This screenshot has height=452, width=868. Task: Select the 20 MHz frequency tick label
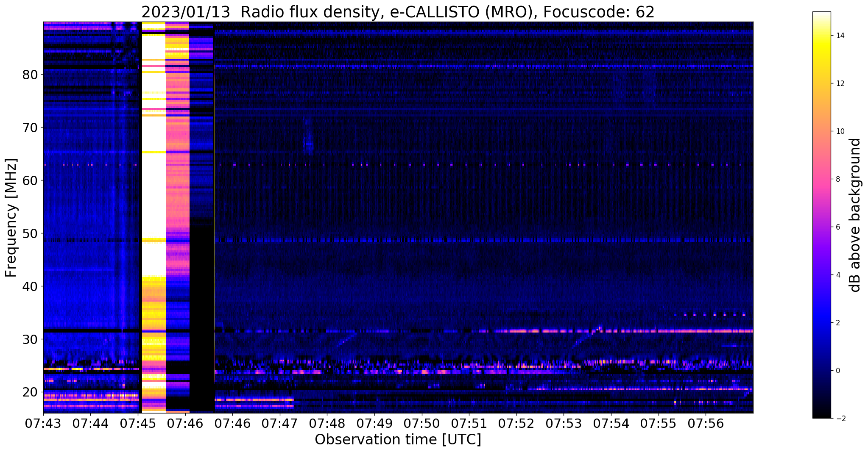(30, 392)
